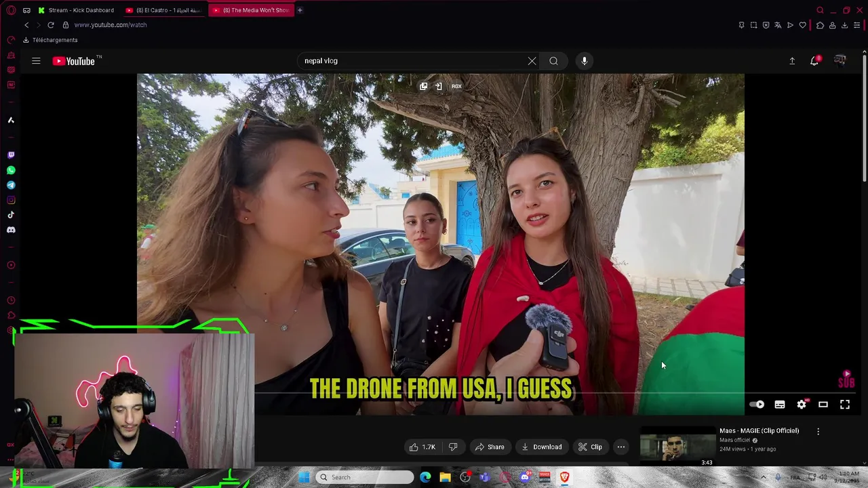868x488 pixels.
Task: Switch to Stream - Kick Dashboard tab
Action: coord(76,10)
